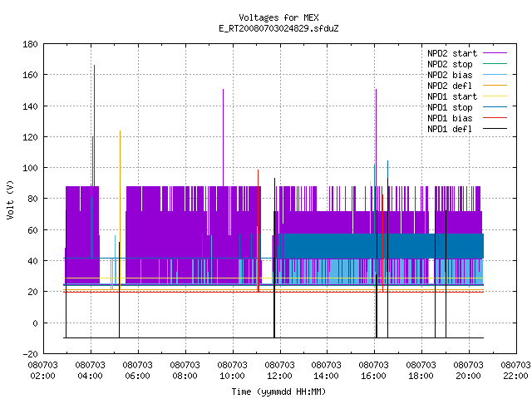Click the chart title 'Voltages for MEX'

pyautogui.click(x=278, y=17)
